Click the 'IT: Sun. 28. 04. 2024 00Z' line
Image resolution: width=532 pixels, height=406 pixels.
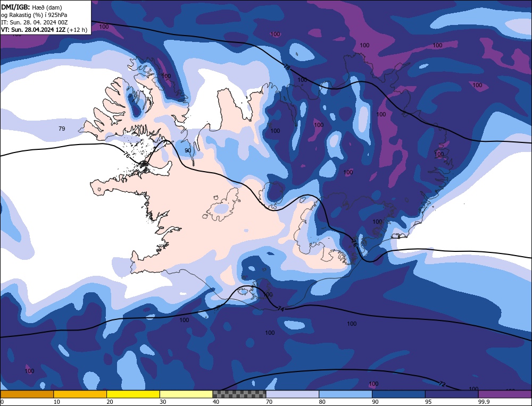point(34,22)
